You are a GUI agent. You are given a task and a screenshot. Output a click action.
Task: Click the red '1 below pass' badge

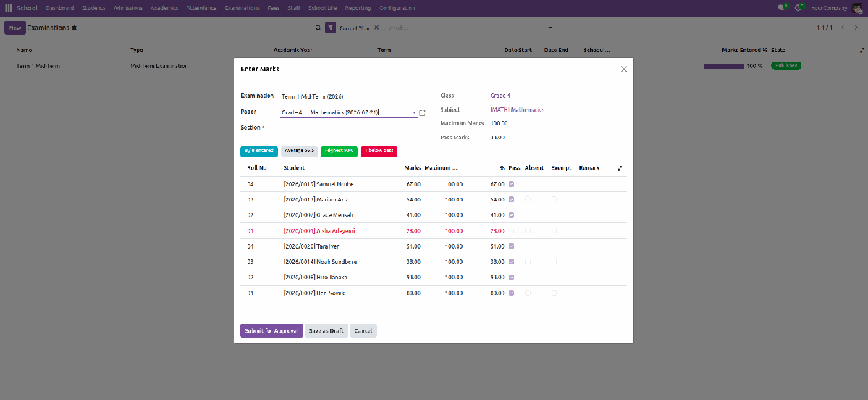379,151
